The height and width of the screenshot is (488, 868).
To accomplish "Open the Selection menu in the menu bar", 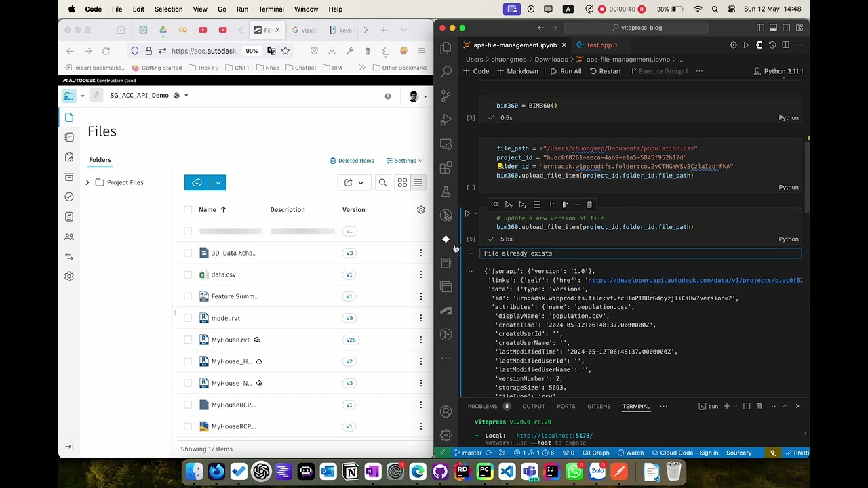I will [x=168, y=9].
